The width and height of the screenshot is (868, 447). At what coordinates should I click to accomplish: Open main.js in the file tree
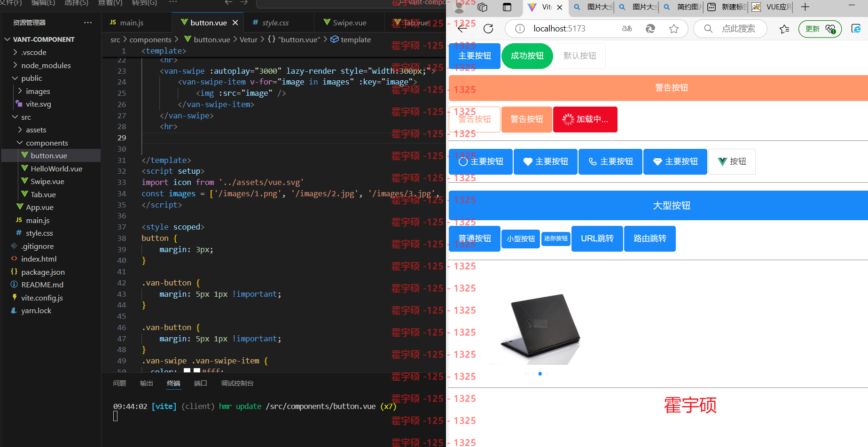38,220
